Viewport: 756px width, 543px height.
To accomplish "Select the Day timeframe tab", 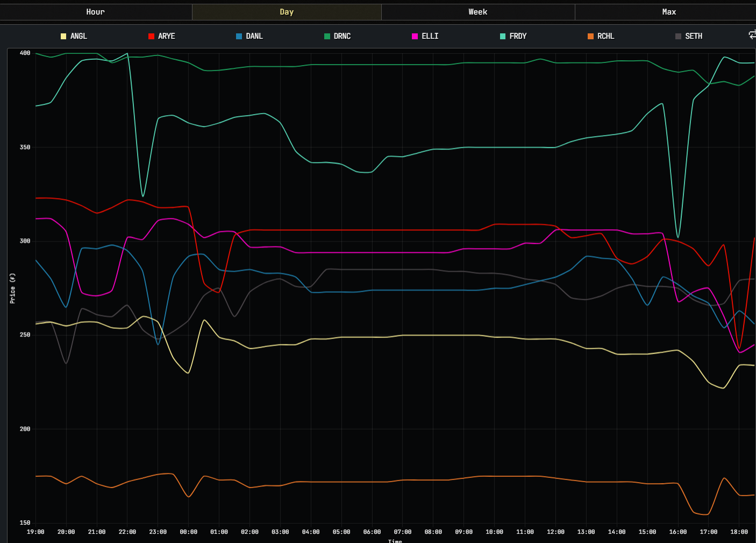I will point(287,12).
